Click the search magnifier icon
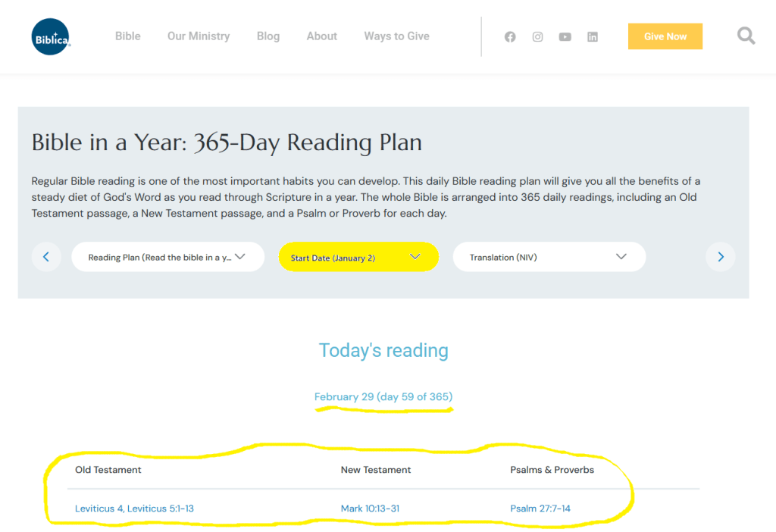Viewport: 776px width, 532px height. pos(746,36)
